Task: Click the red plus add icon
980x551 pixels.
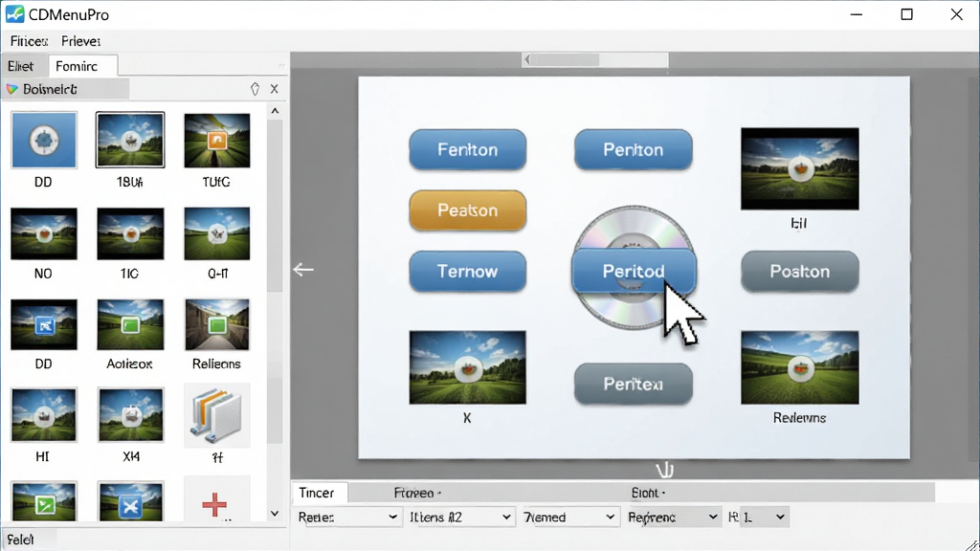Action: tap(214, 504)
